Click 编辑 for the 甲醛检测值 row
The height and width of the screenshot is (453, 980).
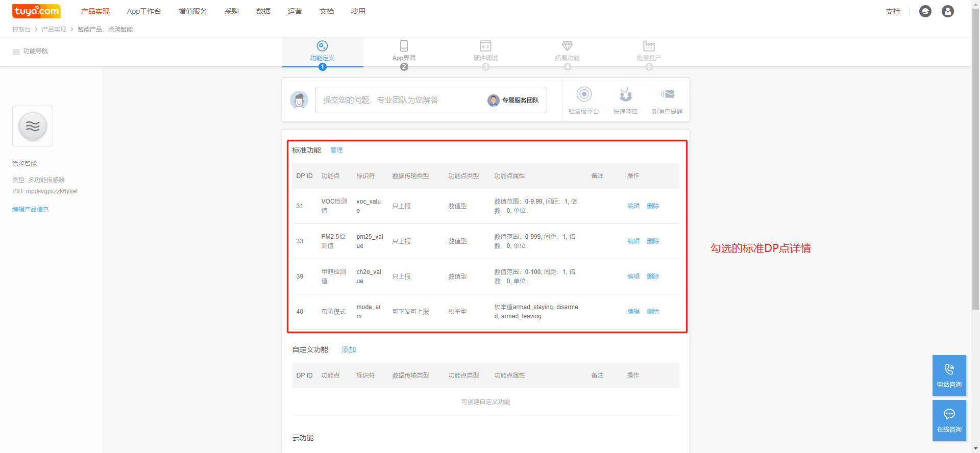633,276
